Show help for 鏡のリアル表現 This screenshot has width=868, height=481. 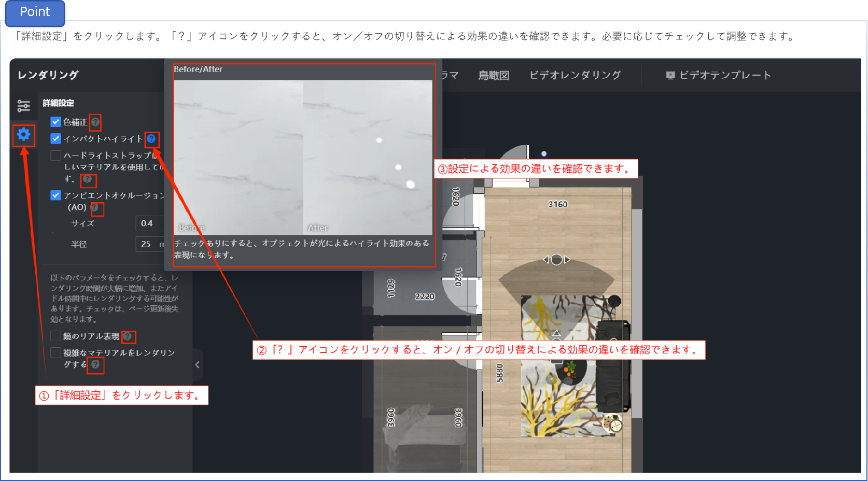tap(128, 336)
